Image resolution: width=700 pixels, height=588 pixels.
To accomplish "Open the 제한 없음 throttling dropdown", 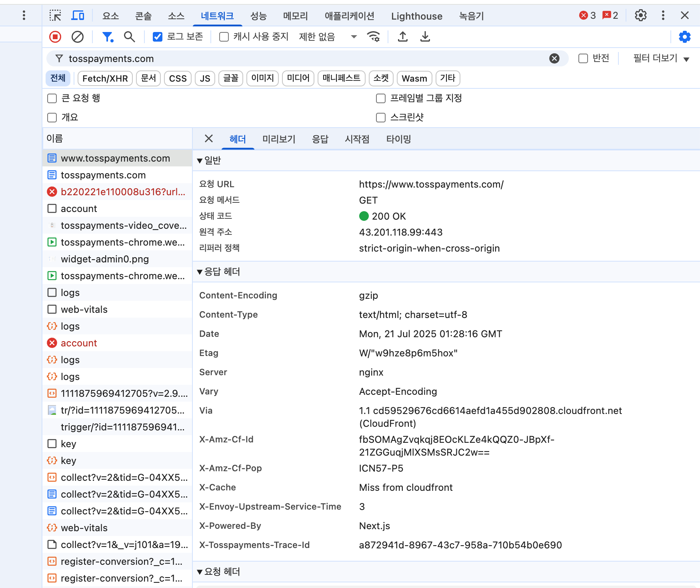I will 328,37.
